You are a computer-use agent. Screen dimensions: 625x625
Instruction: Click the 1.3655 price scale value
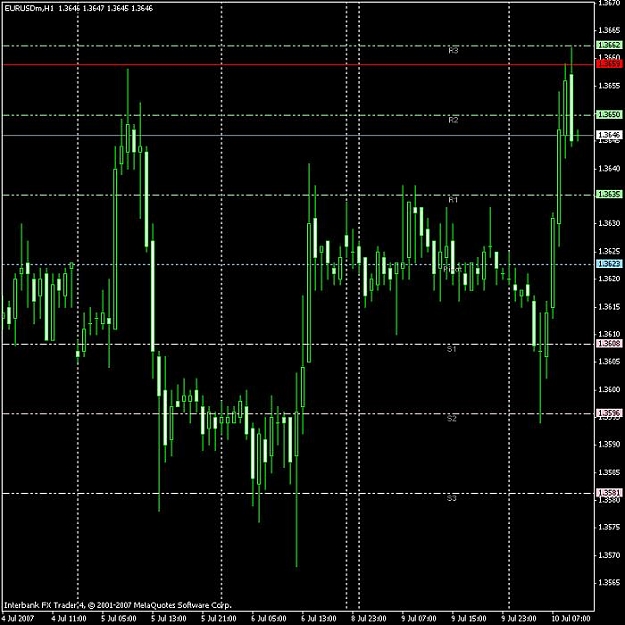pyautogui.click(x=609, y=86)
